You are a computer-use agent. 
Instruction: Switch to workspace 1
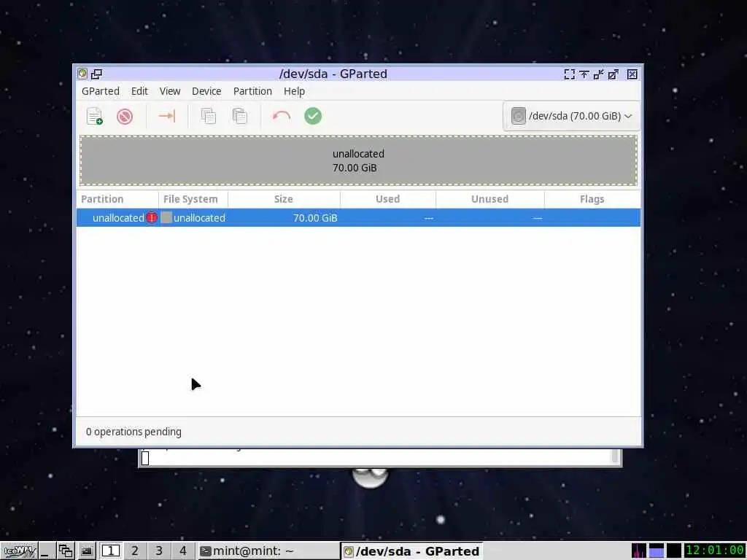(x=111, y=551)
